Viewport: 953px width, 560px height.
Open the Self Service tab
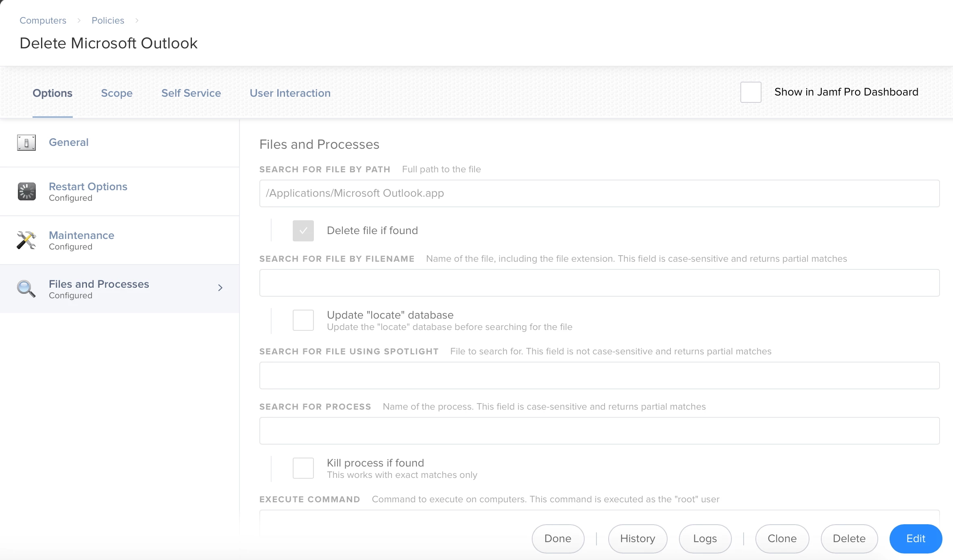coord(191,93)
